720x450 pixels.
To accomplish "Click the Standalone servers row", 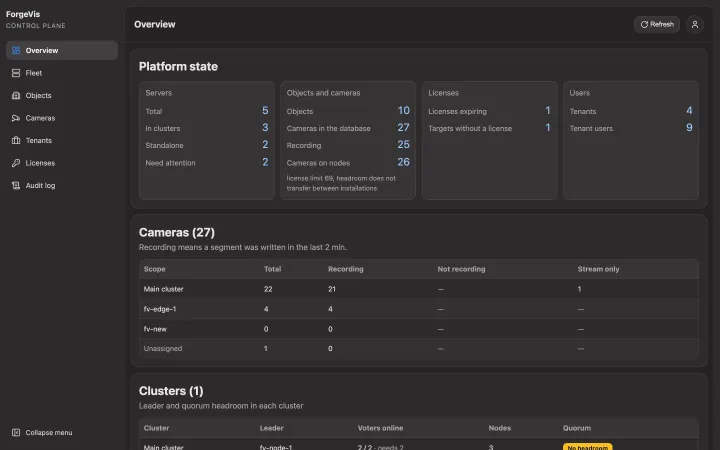I will pyautogui.click(x=207, y=145).
